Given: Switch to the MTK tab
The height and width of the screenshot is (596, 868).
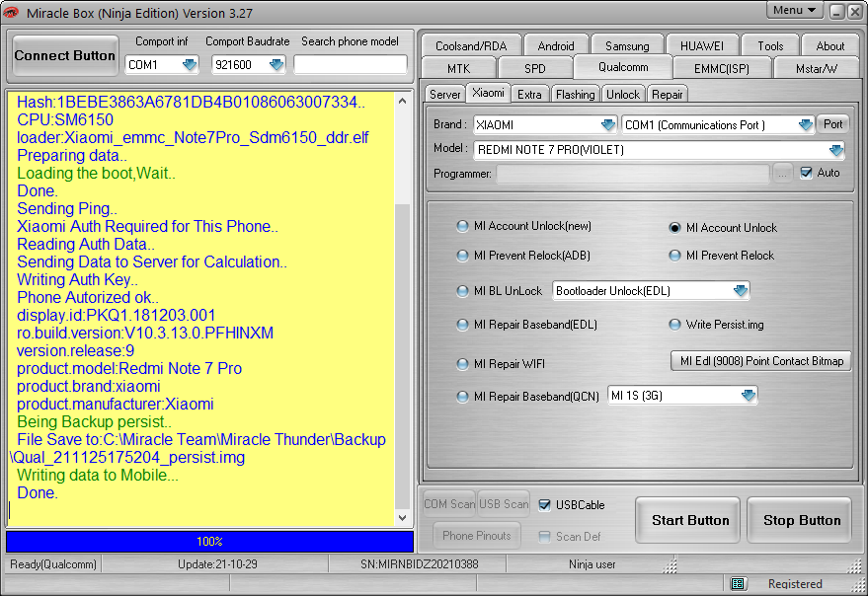Looking at the screenshot, I should coord(458,69).
